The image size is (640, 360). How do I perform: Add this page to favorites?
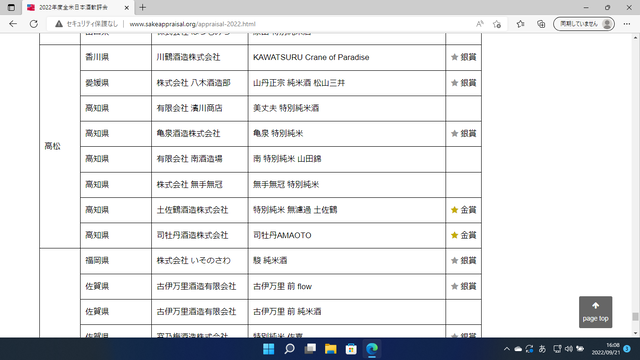click(x=497, y=24)
